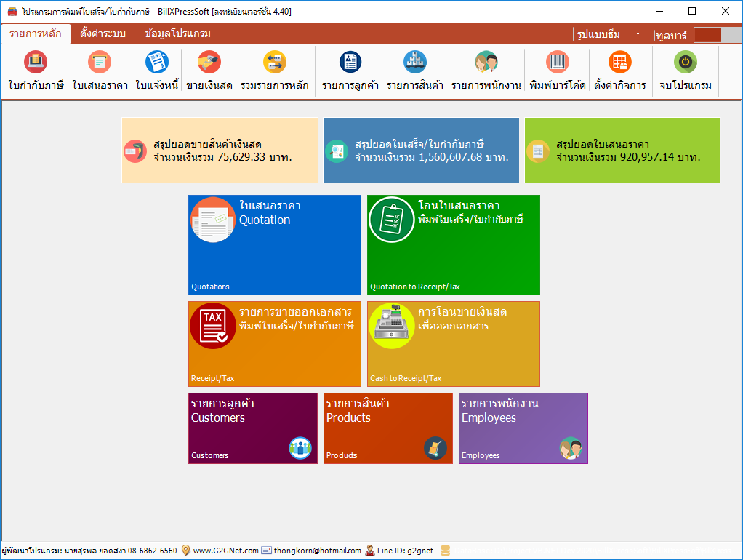Open the ใบเสนอราคา quotation toolbar icon
The height and width of the screenshot is (560, 743).
click(x=100, y=62)
